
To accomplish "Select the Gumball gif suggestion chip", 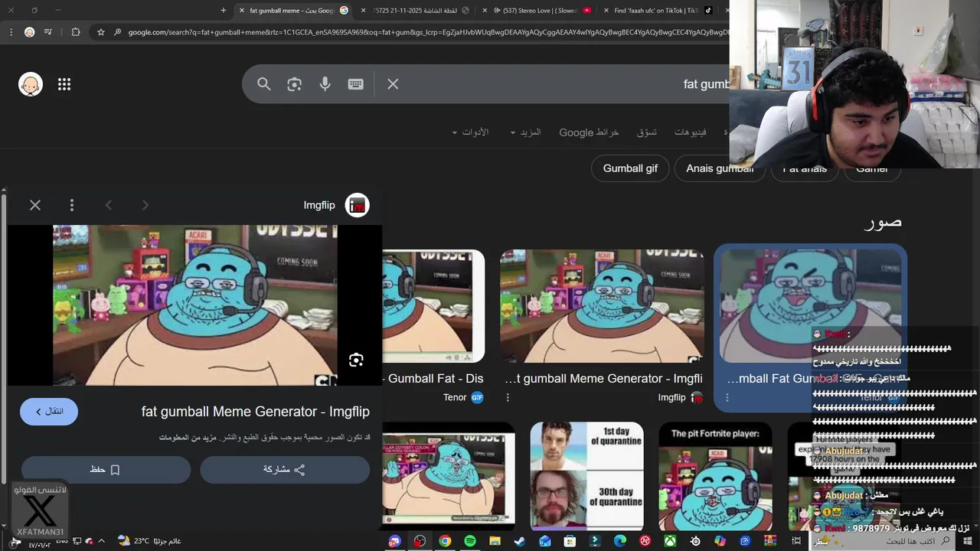I will coord(630,168).
